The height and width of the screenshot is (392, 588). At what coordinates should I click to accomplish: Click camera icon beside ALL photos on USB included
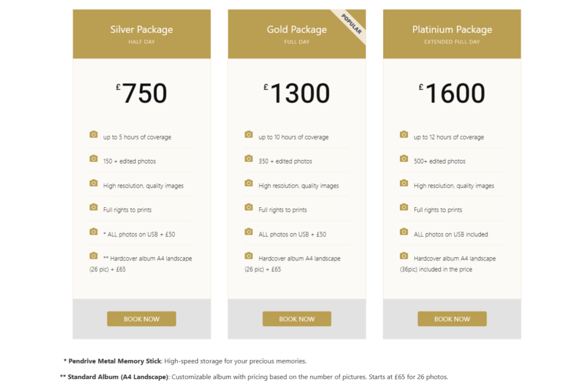click(x=404, y=232)
